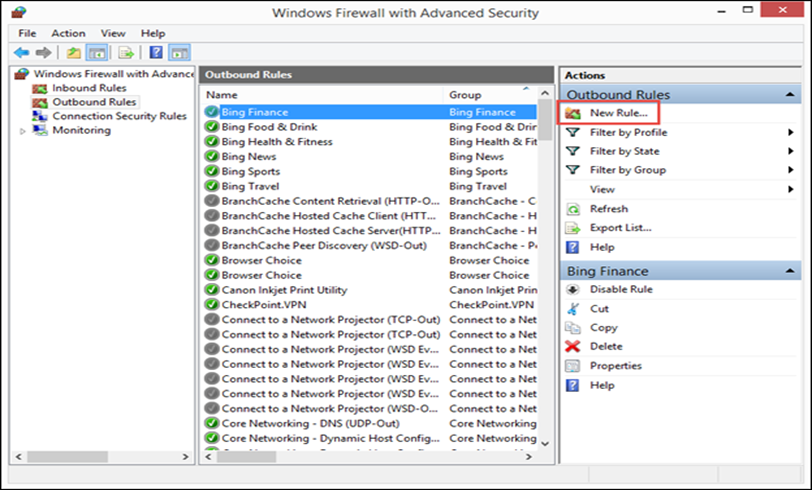Collapse the Outbound Rules actions section
This screenshot has width=812, height=490.
coord(790,94)
